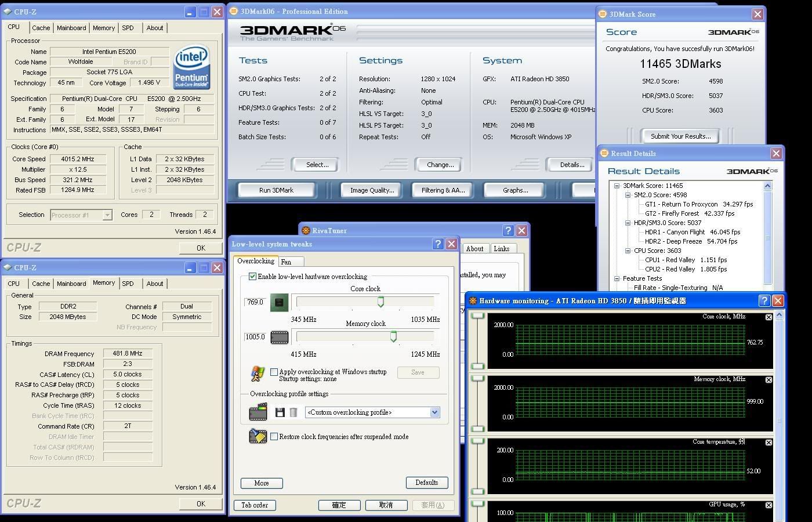Open help in Hardware monitoring title bar

pyautogui.click(x=764, y=300)
